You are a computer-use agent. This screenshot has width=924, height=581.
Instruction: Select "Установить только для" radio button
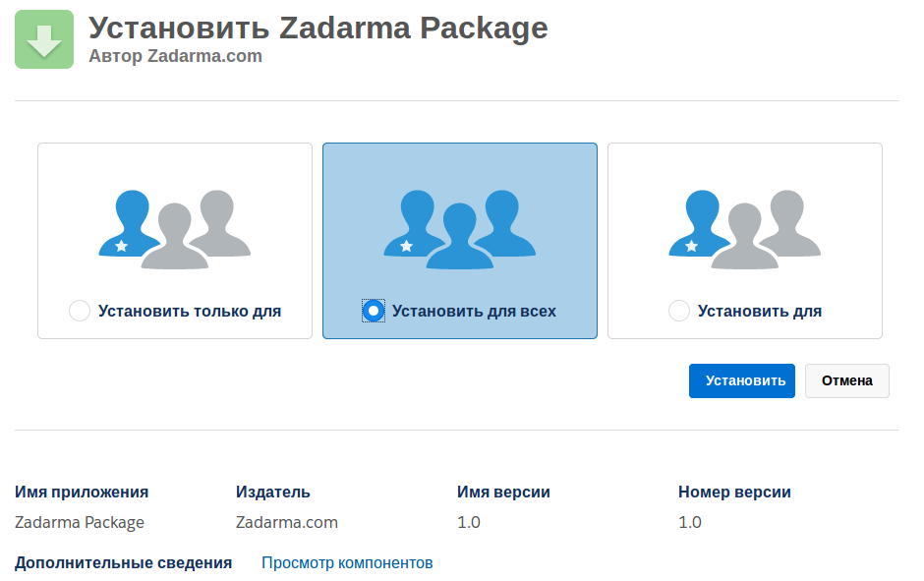[80, 312]
